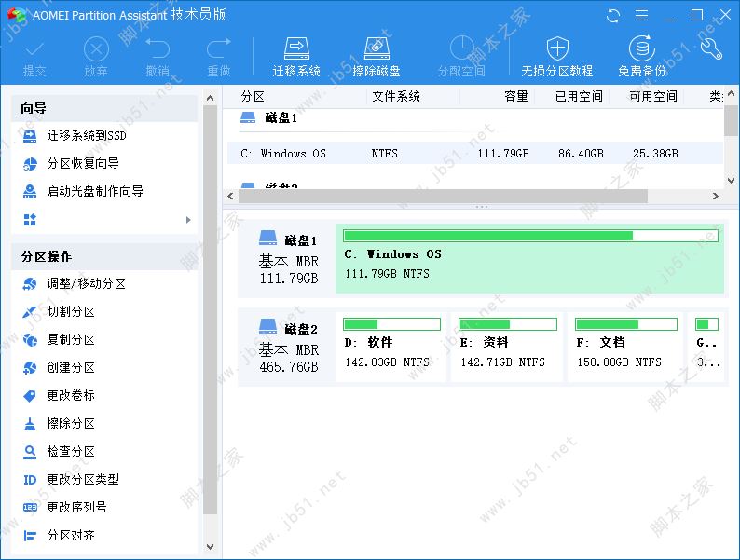740x560 pixels.
Task: Click the 撤销 (Undo) arrow icon
Action: click(x=158, y=48)
